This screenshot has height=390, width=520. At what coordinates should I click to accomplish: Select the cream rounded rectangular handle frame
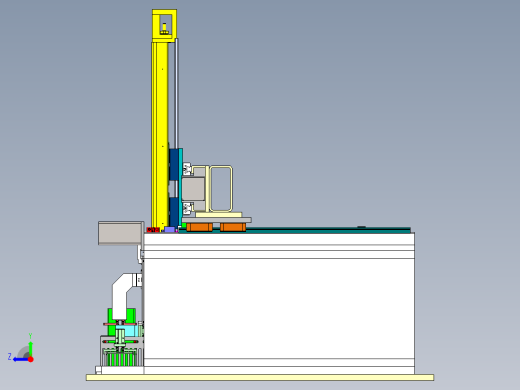[x=220, y=189]
